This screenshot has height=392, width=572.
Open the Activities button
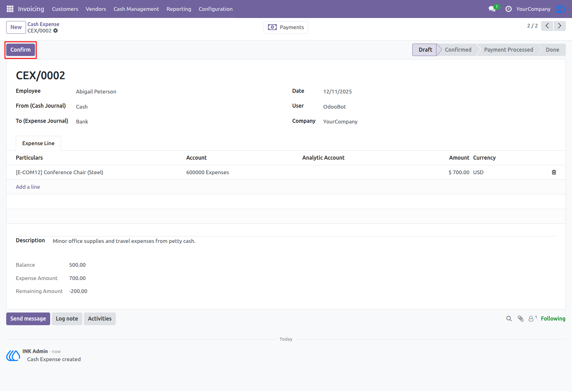(x=100, y=319)
